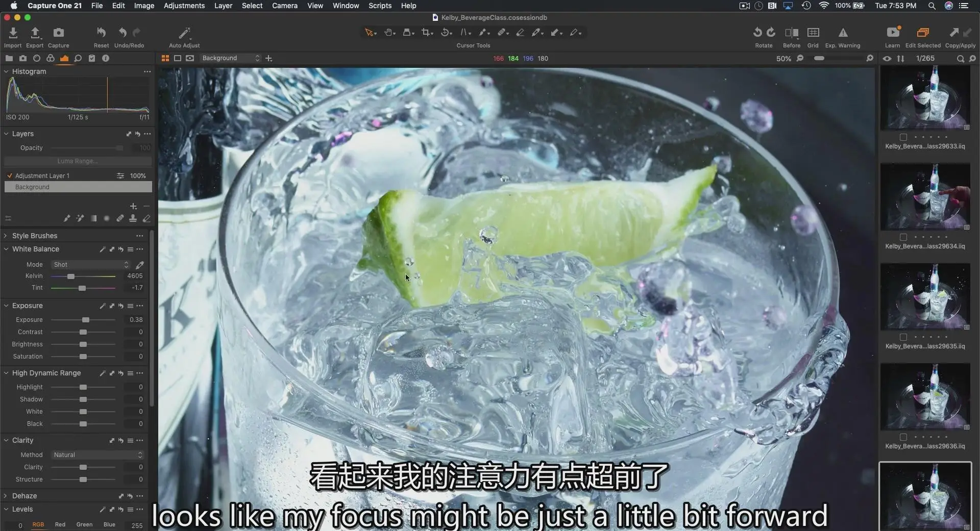Select the Background layer row

[78, 187]
